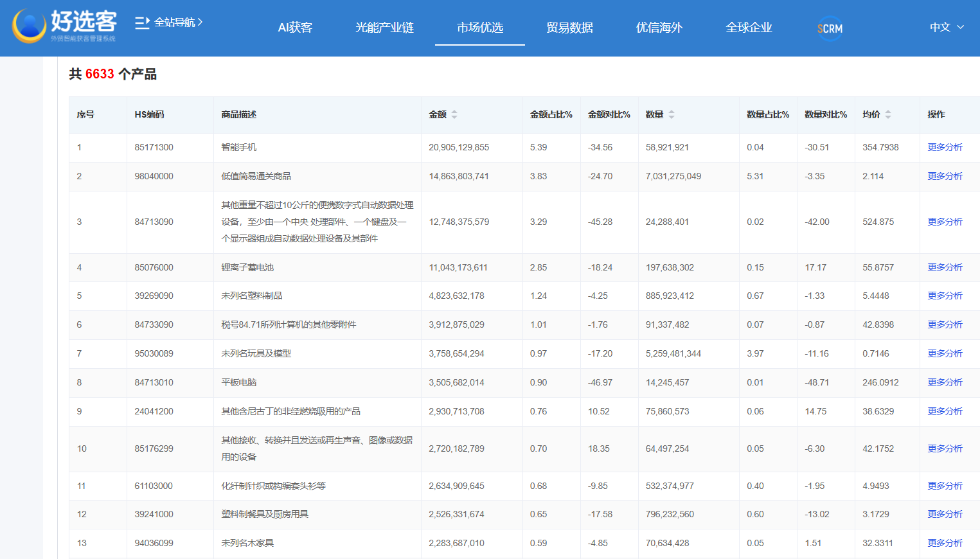This screenshot has height=559, width=980.
Task: Click the hamburger icon beside 全站导航
Action: 144,21
